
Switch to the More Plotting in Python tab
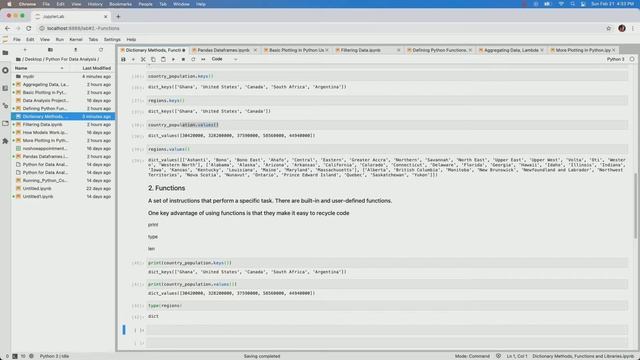pos(582,50)
